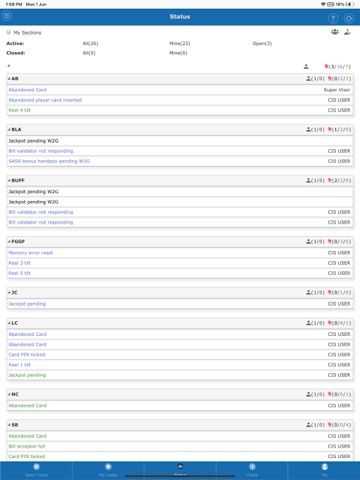Click the (1/0) staff count in AB header

coord(318,79)
